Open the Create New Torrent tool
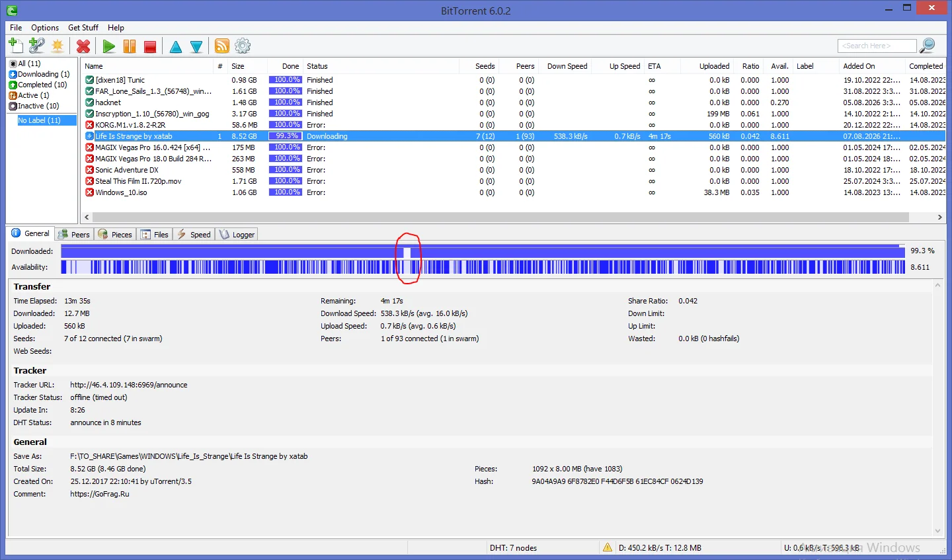 pos(58,46)
